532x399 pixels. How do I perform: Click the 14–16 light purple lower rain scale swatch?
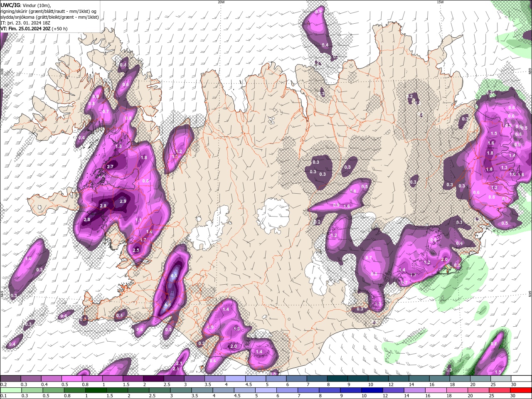pyautogui.click(x=414, y=390)
